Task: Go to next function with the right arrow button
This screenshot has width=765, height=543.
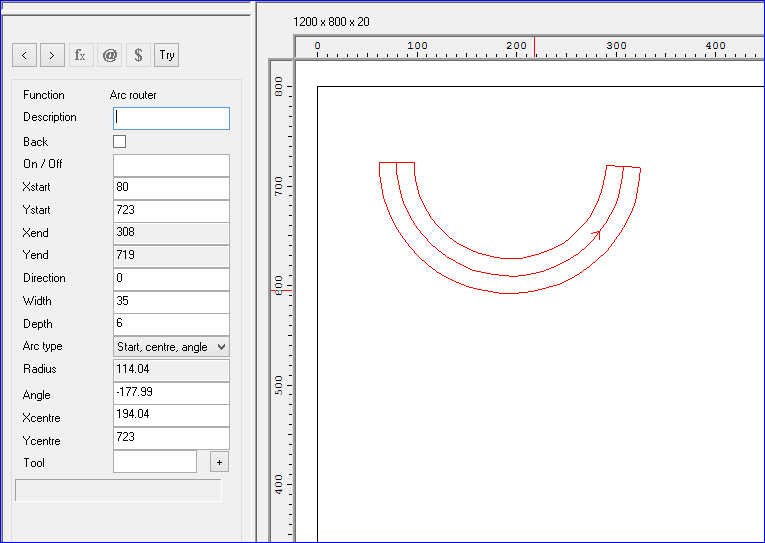Action: [x=52, y=55]
